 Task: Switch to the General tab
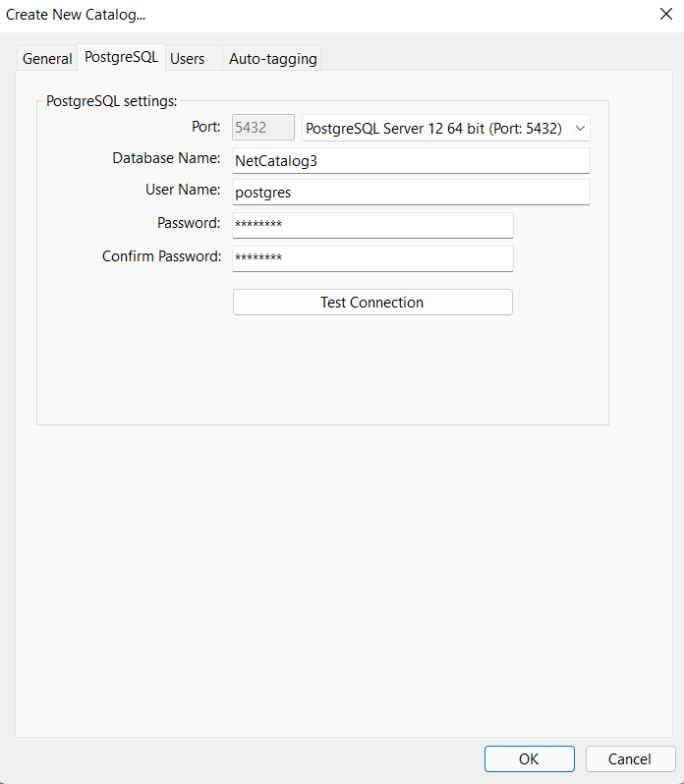click(x=47, y=59)
